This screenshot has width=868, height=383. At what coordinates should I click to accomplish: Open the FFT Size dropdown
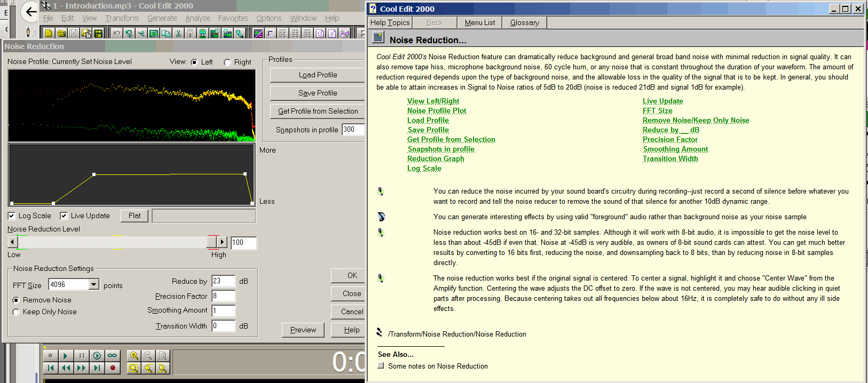coord(94,284)
